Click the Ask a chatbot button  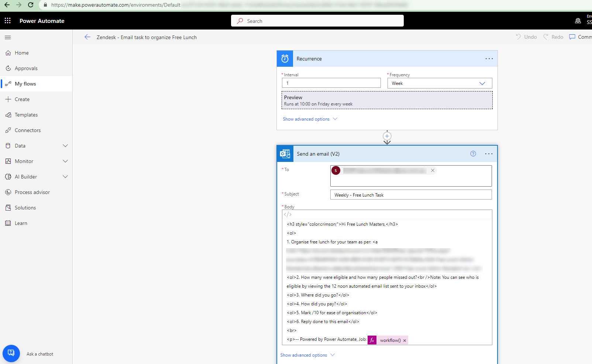(11, 353)
